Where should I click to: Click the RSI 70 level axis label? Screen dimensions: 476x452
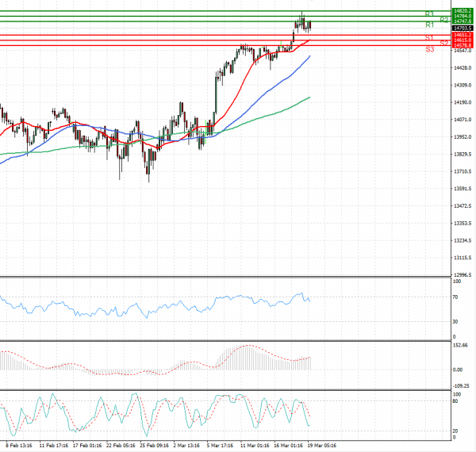tap(457, 297)
